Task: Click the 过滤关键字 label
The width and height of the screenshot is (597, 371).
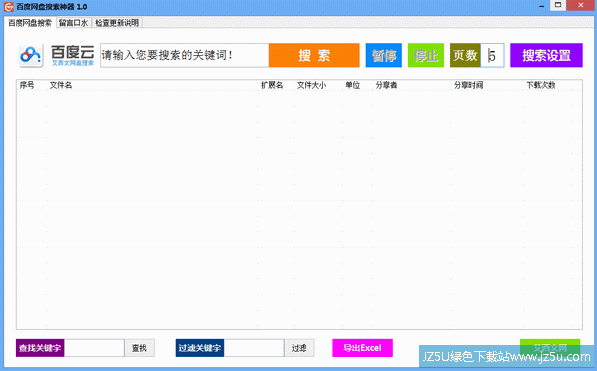Action: pos(200,348)
